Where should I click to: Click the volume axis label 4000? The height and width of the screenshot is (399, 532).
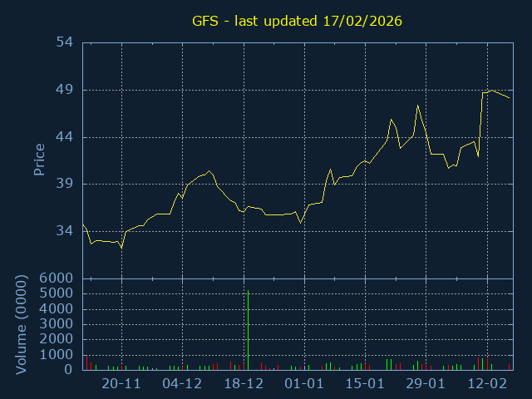[57, 309]
